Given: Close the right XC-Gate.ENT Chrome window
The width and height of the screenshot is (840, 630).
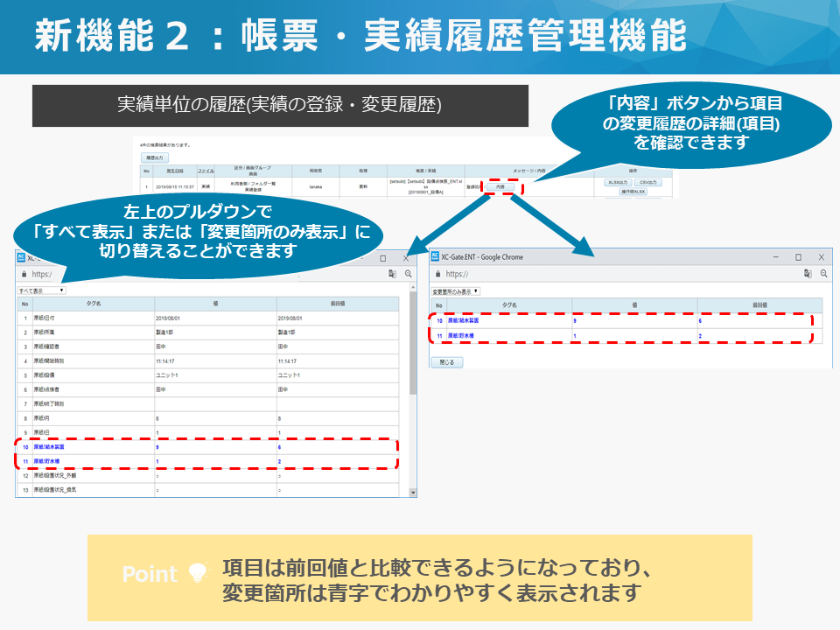Looking at the screenshot, I should (822, 257).
